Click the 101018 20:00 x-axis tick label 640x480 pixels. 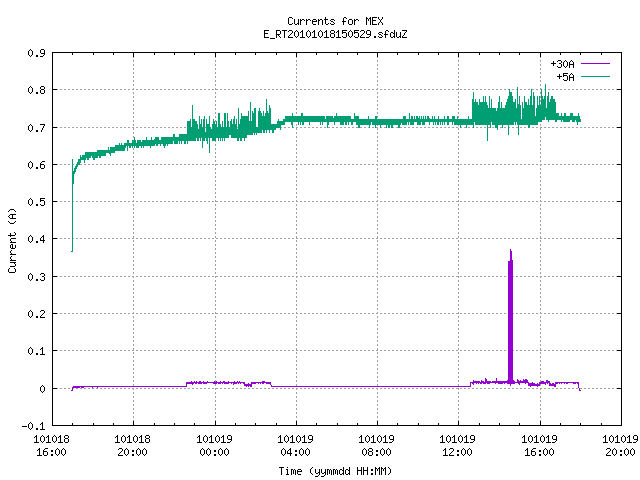pos(132,446)
